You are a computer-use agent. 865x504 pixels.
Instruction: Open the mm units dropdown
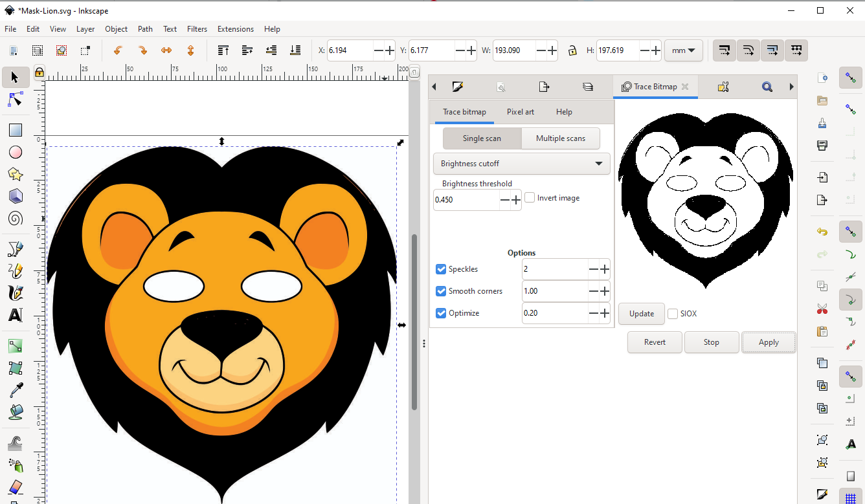[683, 50]
